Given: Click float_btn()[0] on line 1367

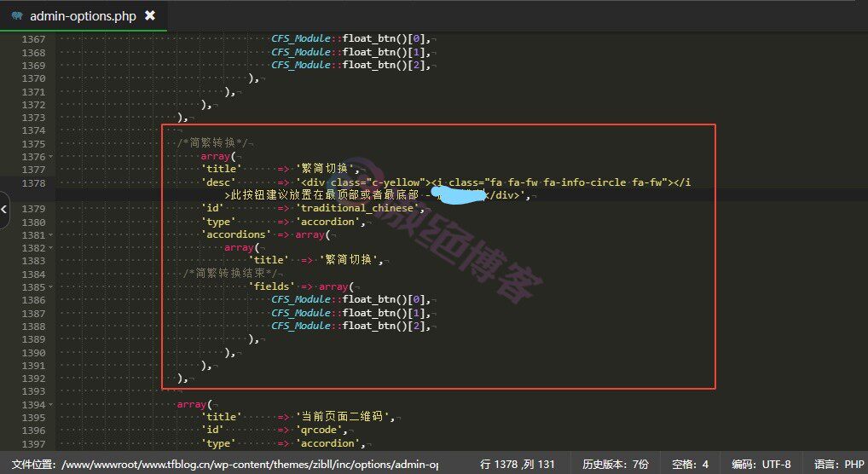Looking at the screenshot, I should (x=383, y=38).
